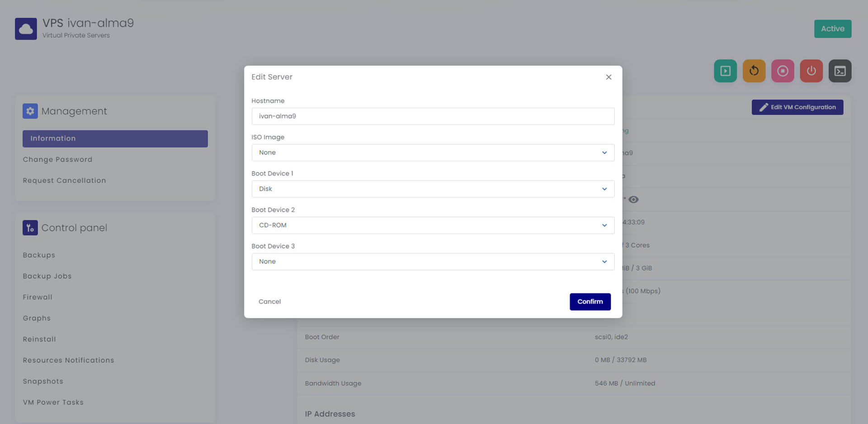
Task: Focus the Hostname input field
Action: coord(433,116)
